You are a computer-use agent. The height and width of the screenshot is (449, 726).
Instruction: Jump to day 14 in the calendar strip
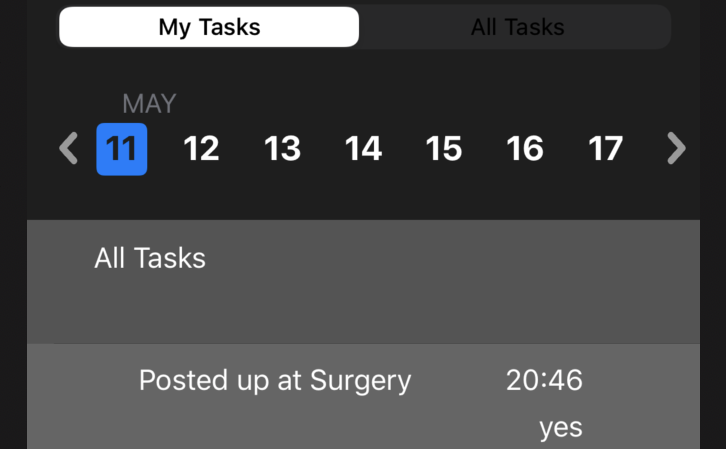coord(363,149)
